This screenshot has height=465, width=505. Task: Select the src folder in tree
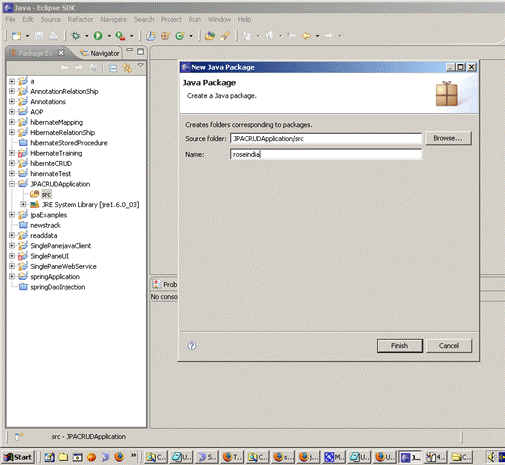(46, 194)
